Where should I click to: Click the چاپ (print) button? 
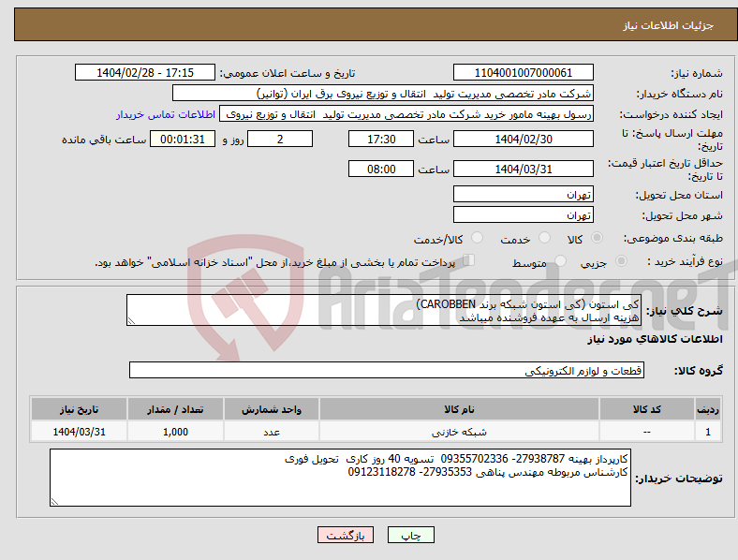[411, 535]
